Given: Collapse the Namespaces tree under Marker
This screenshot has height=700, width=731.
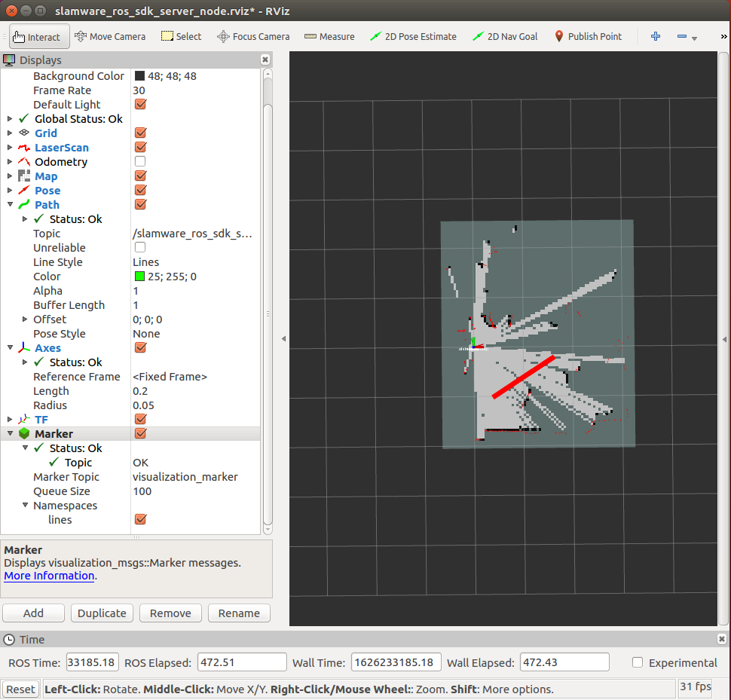Looking at the screenshot, I should pyautogui.click(x=25, y=505).
